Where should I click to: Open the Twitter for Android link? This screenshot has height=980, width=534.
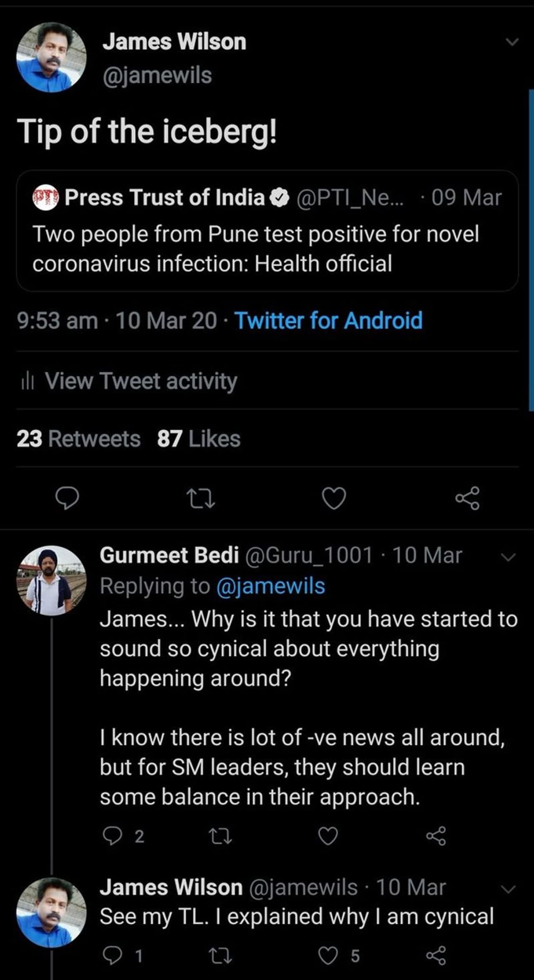click(x=329, y=320)
